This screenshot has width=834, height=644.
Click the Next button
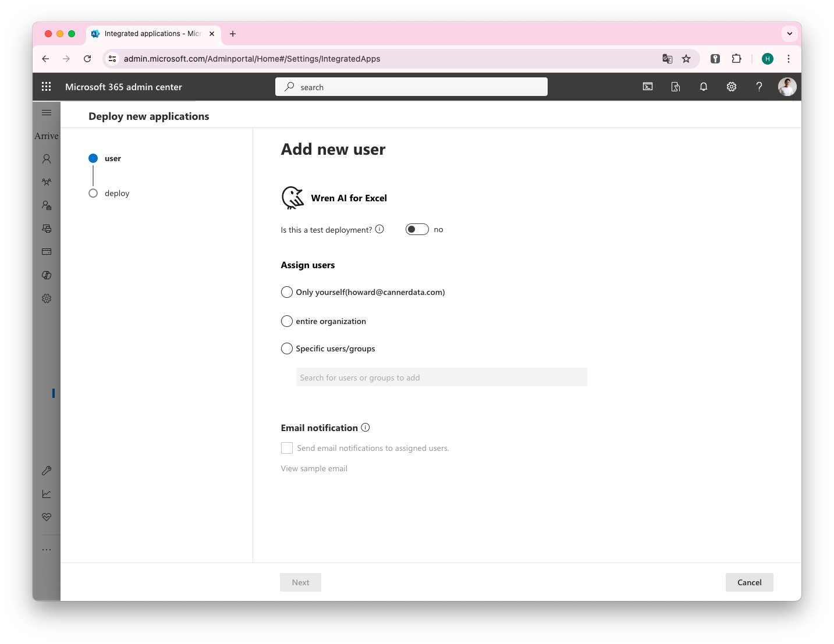point(300,582)
